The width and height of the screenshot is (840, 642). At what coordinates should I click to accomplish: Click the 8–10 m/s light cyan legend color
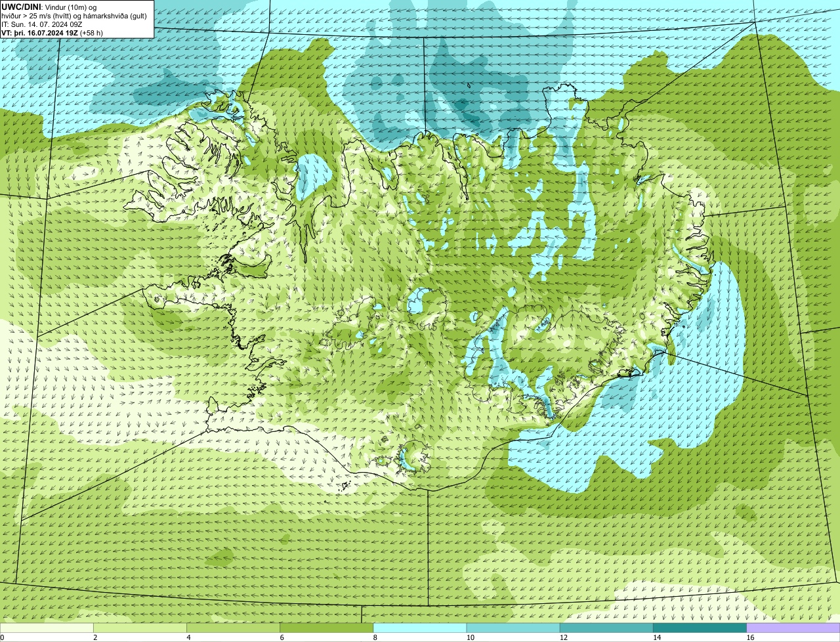419,628
